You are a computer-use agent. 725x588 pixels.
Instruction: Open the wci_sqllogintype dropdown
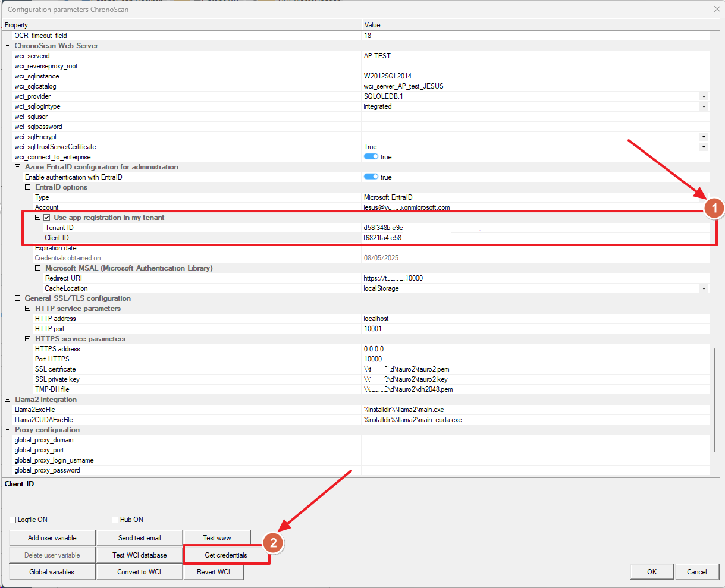pos(704,106)
